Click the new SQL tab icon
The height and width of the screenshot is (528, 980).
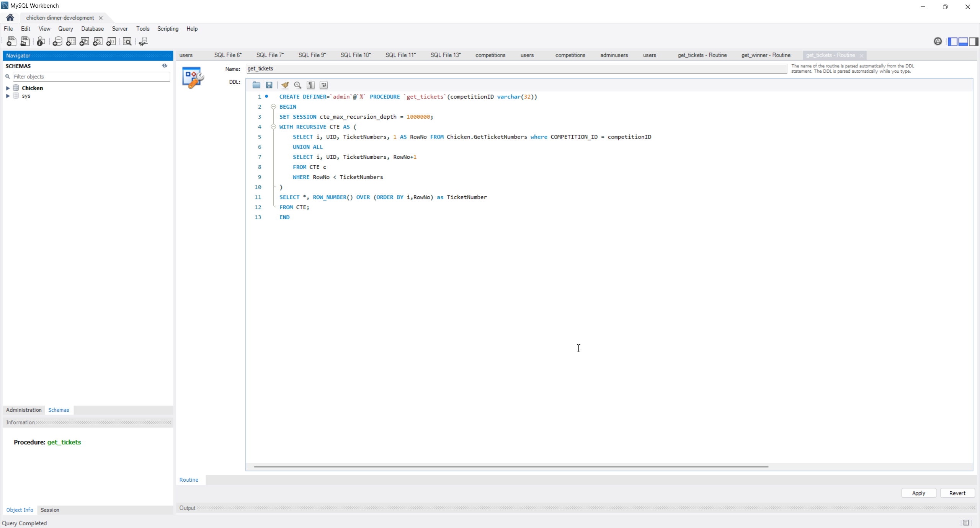click(x=11, y=41)
